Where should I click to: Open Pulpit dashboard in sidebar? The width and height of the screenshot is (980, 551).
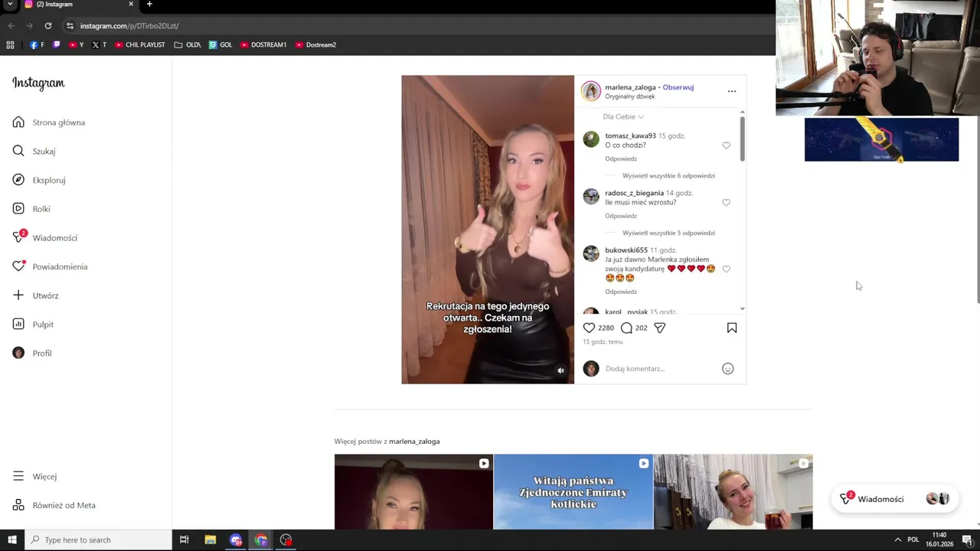[x=33, y=324]
